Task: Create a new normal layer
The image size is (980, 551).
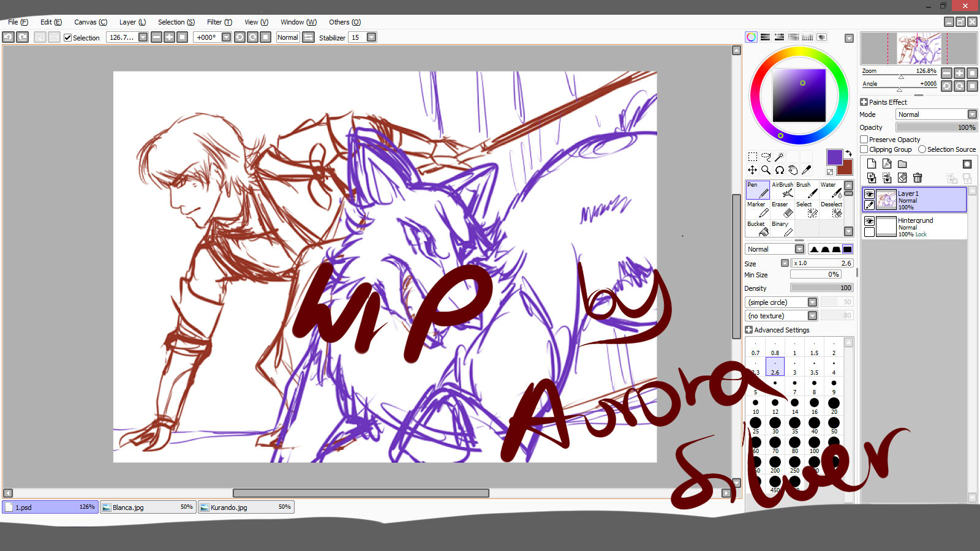Action: [x=872, y=164]
